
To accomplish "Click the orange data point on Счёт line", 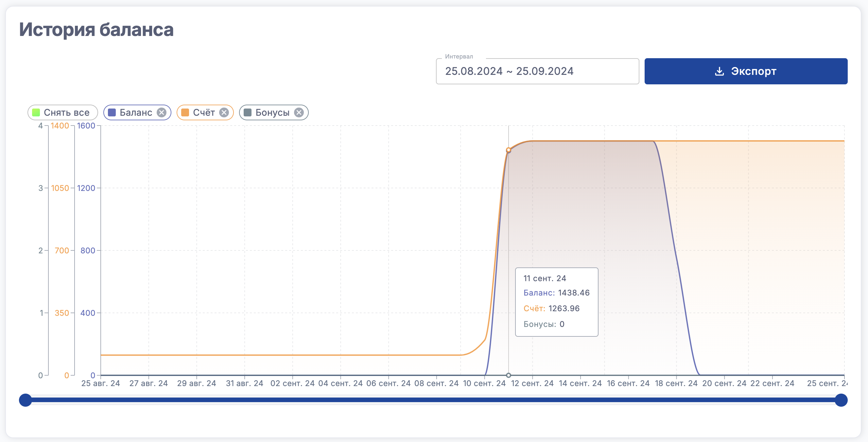I will pyautogui.click(x=509, y=150).
